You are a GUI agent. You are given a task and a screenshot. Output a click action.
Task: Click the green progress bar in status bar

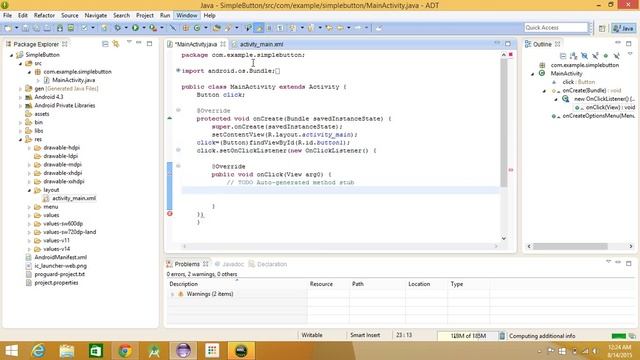619,336
